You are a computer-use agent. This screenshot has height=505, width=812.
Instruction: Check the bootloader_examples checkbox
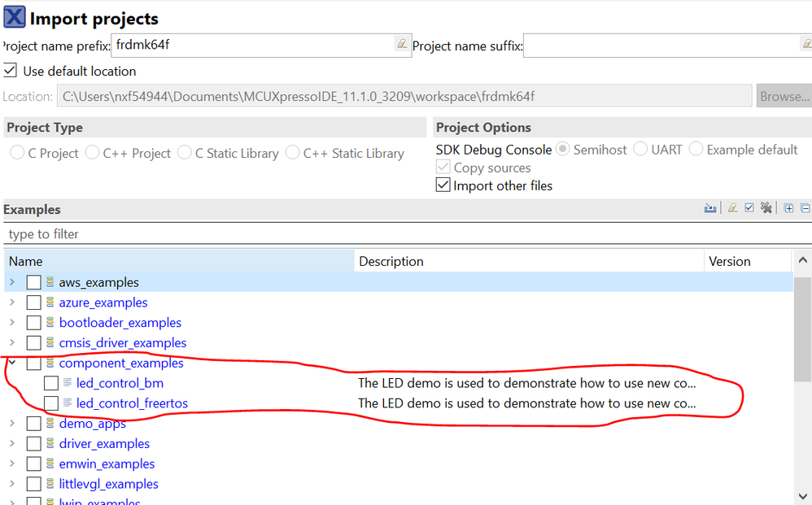[x=33, y=323]
